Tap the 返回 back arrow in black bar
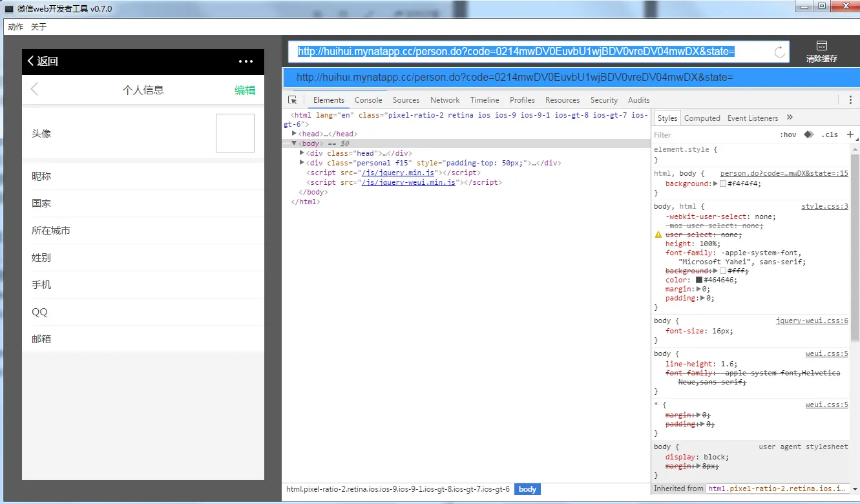This screenshot has width=860, height=504. coord(30,61)
